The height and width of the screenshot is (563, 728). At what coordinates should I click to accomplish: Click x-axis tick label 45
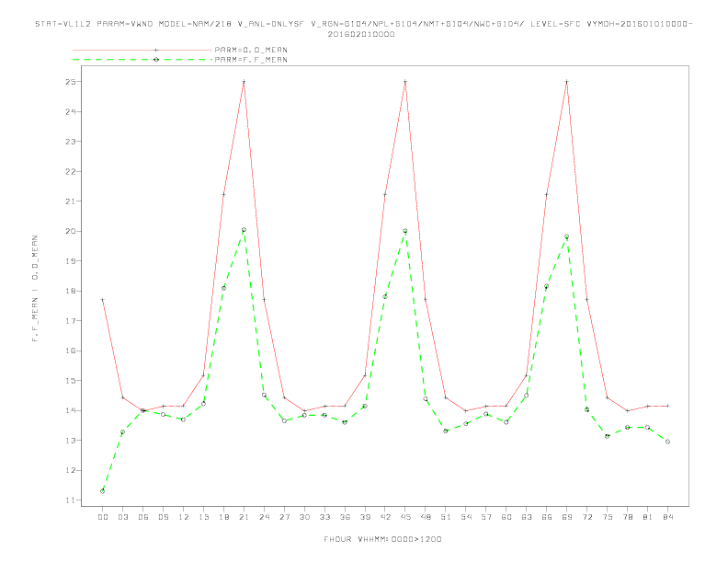pos(405,517)
